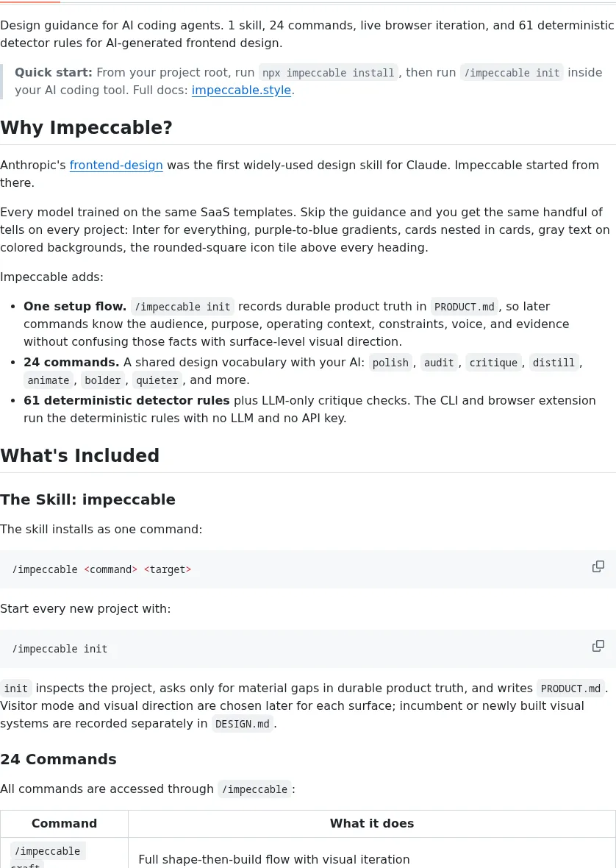Click the quieter command code chip

157,380
